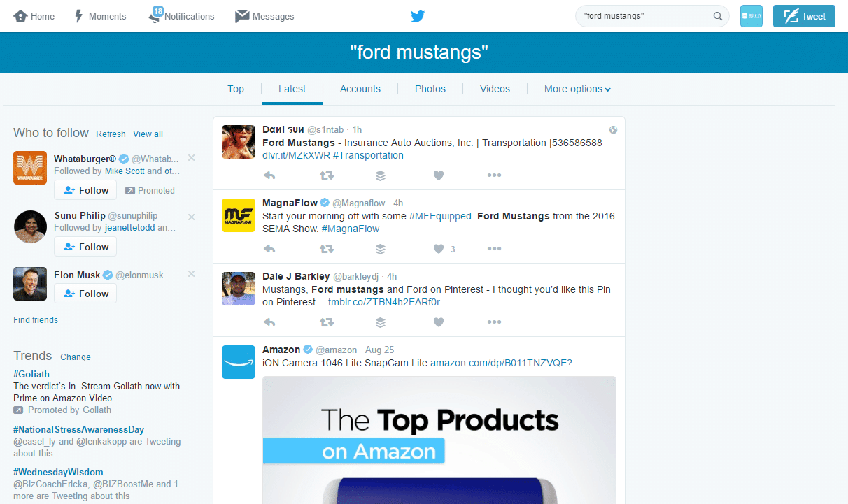Like the MagnaFlow Ford Mustangs tweet
This screenshot has width=848, height=504.
(x=439, y=249)
